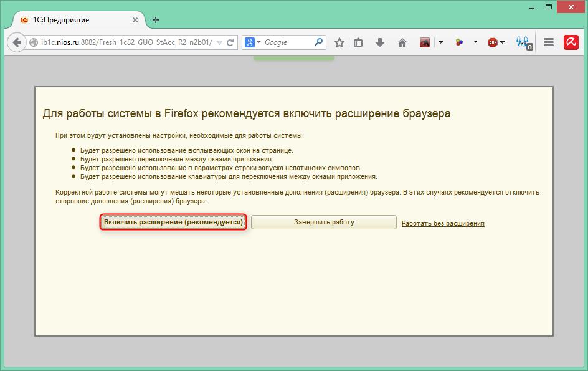Expand the URL bar history dropdown
This screenshot has width=588, height=371.
(220, 42)
